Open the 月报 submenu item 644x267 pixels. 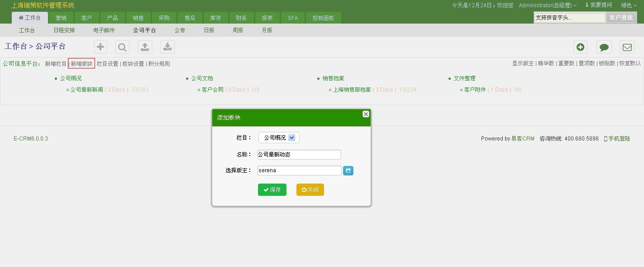267,30
